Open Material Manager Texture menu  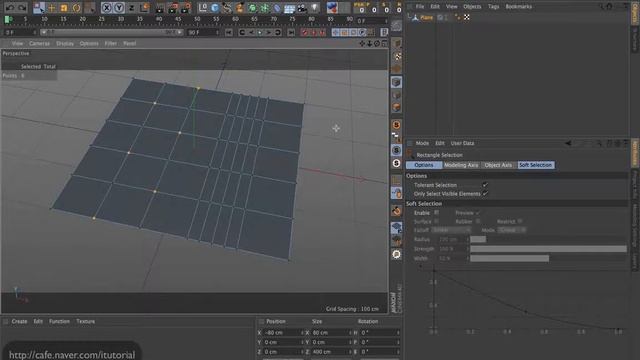pyautogui.click(x=86, y=321)
